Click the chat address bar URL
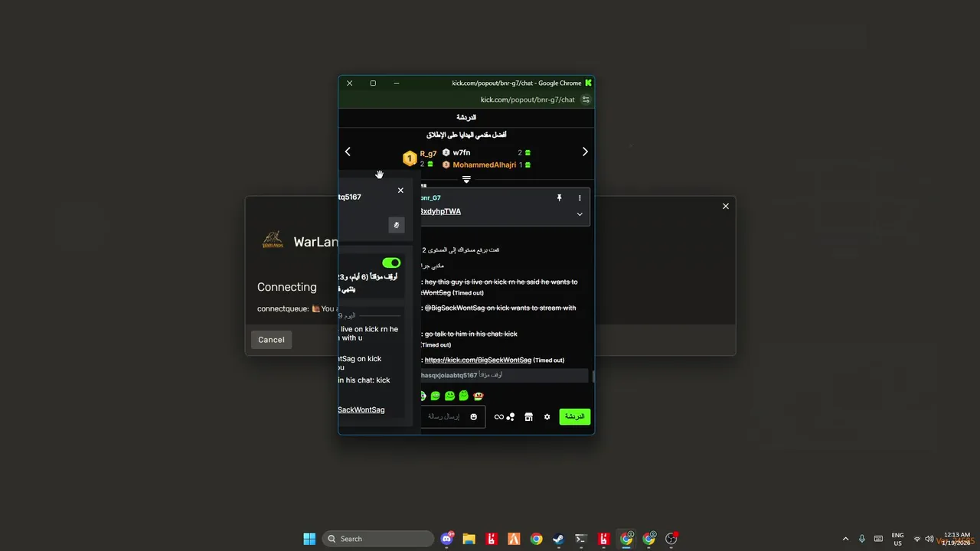 click(528, 99)
